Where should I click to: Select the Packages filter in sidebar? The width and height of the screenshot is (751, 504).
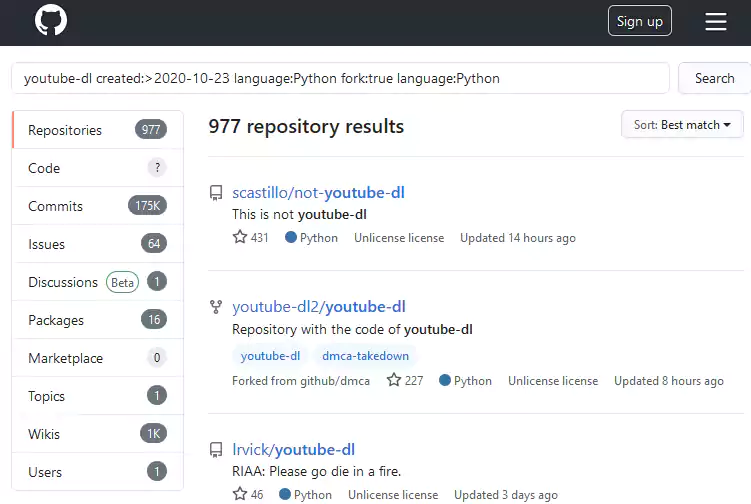(x=98, y=320)
